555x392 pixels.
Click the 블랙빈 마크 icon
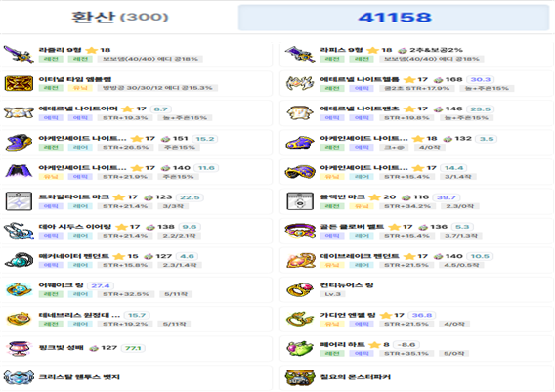coord(300,201)
